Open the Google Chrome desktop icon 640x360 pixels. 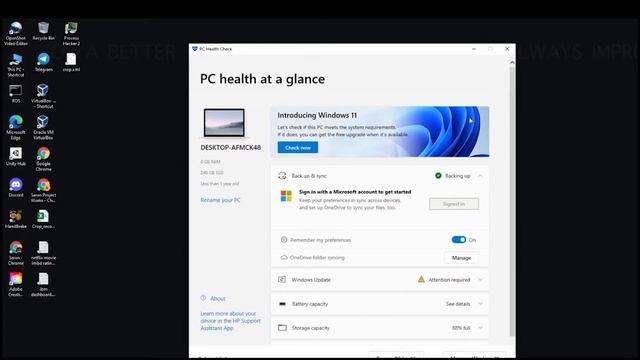click(43, 159)
